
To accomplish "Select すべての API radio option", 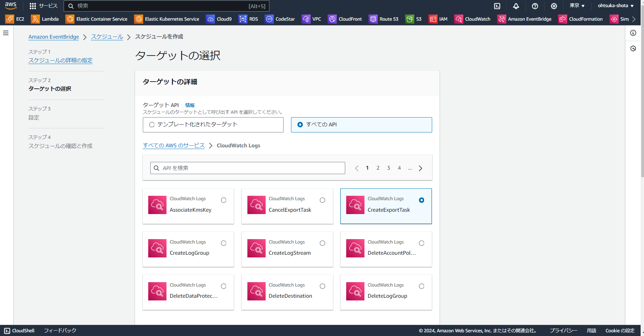I will (x=300, y=125).
